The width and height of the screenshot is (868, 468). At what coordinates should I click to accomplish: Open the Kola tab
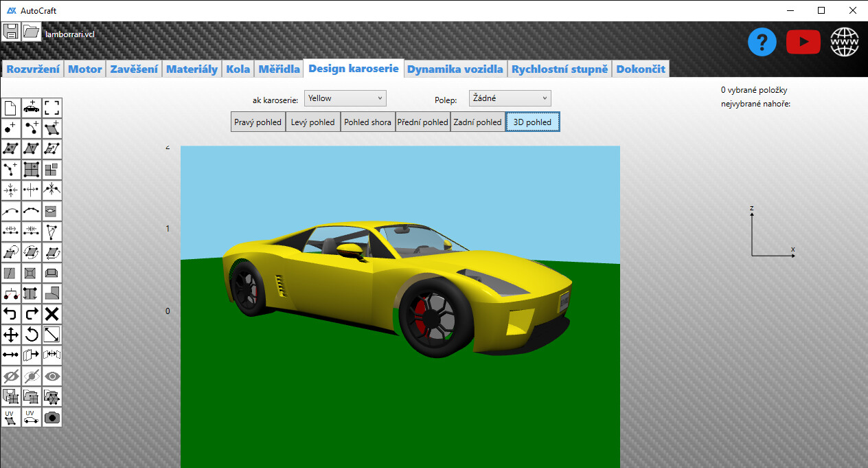pyautogui.click(x=238, y=69)
